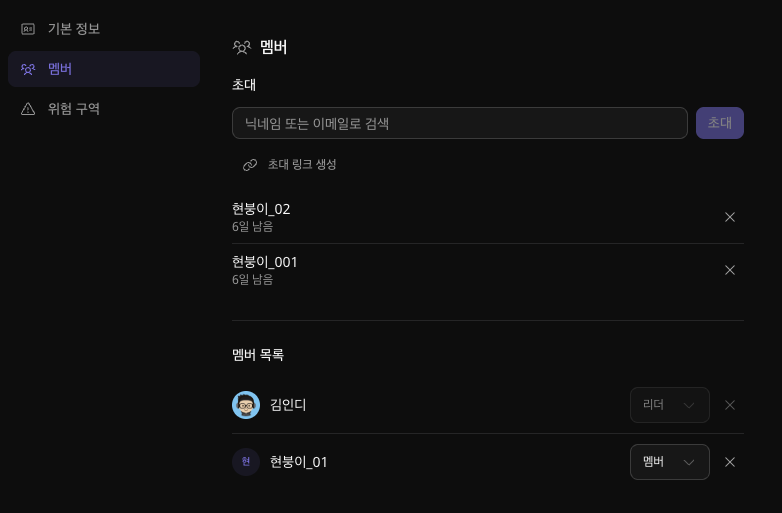This screenshot has height=513, width=782.
Task: Click the 멤버 people icon in sidebar
Action: tap(28, 69)
